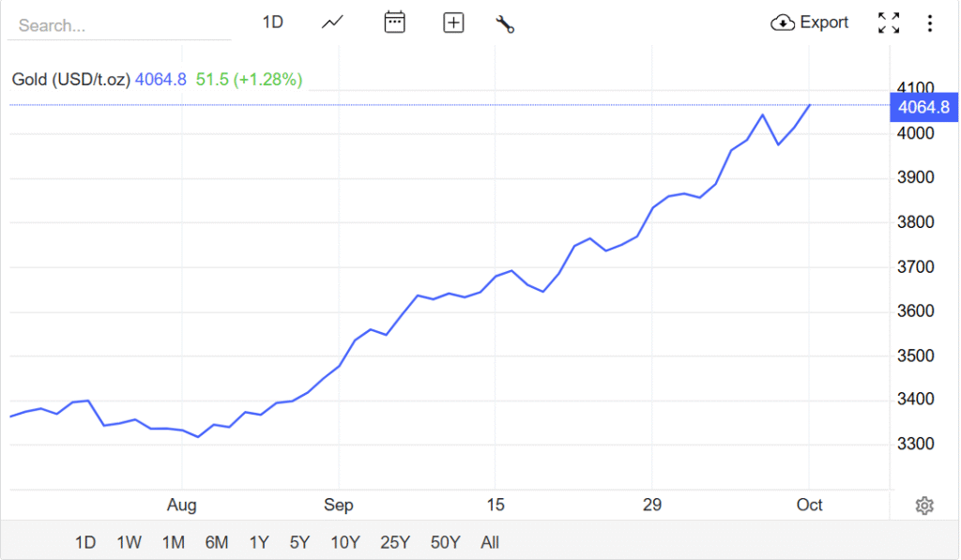Open the wrench tools icon
Screen dimensions: 961x560
click(x=505, y=23)
